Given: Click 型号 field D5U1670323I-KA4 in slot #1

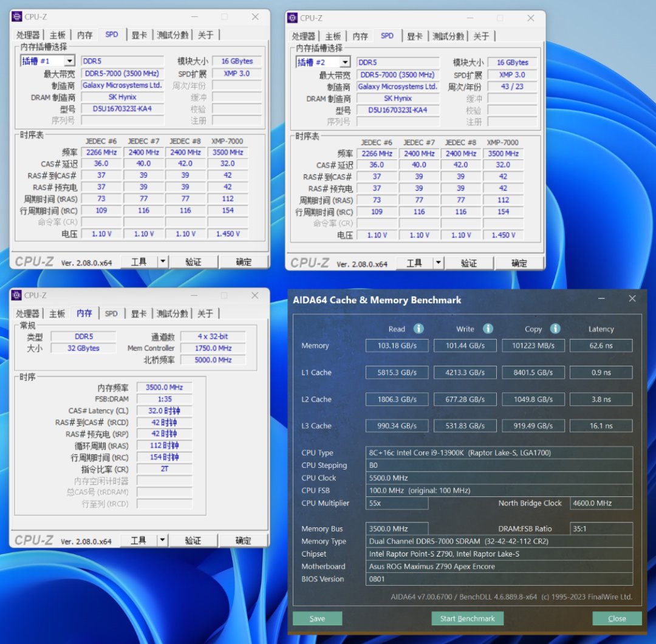Looking at the screenshot, I should click(x=122, y=109).
